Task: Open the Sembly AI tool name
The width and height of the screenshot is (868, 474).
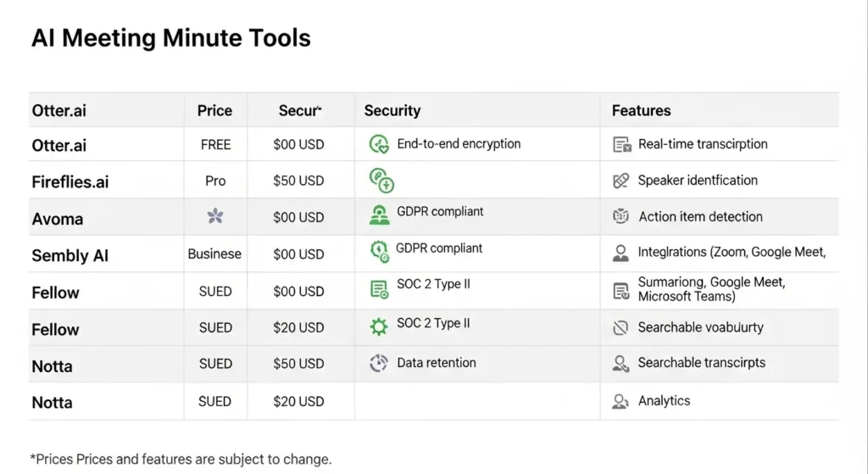Action: 70,255
